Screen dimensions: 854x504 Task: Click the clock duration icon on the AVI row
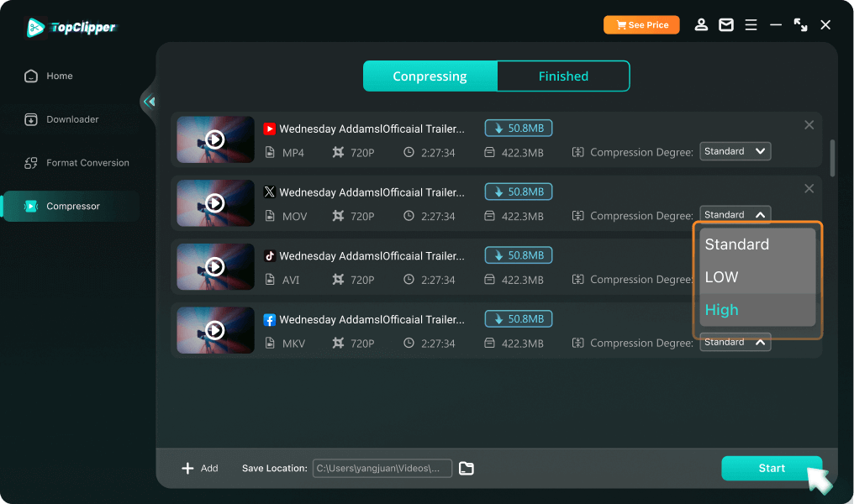[409, 280]
